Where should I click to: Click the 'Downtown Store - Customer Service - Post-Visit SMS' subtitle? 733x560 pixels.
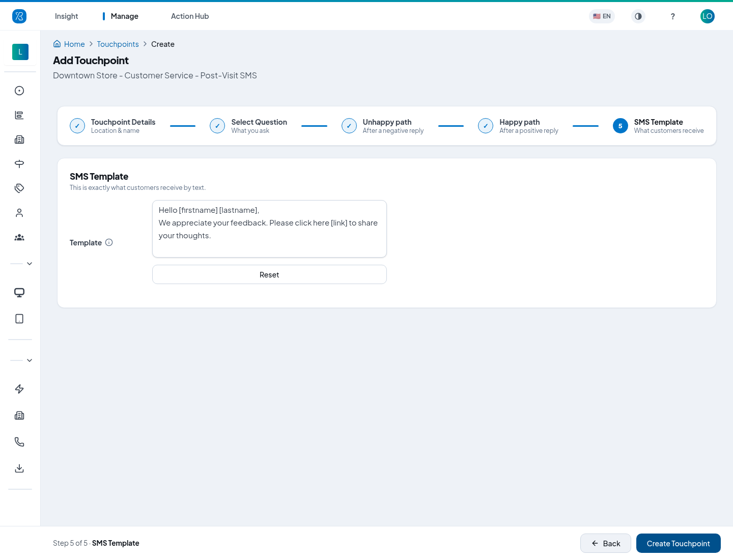point(155,75)
